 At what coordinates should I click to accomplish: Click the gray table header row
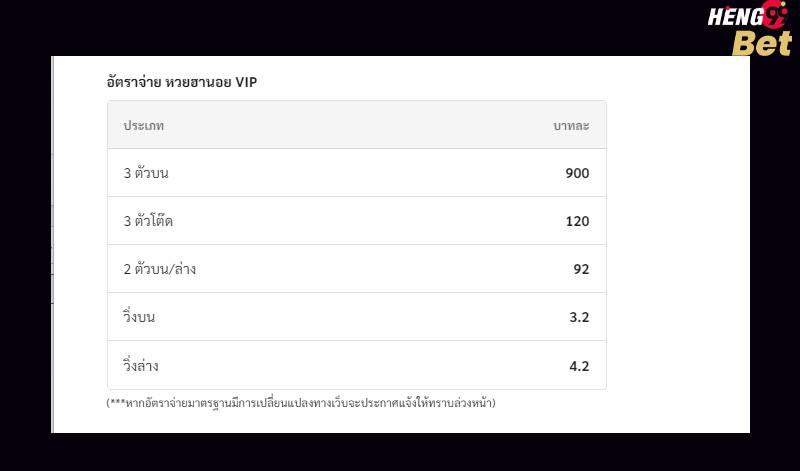tap(357, 125)
